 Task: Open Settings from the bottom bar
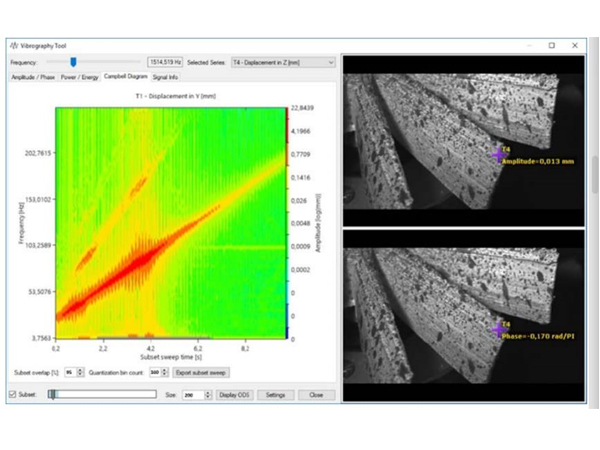coord(276,395)
